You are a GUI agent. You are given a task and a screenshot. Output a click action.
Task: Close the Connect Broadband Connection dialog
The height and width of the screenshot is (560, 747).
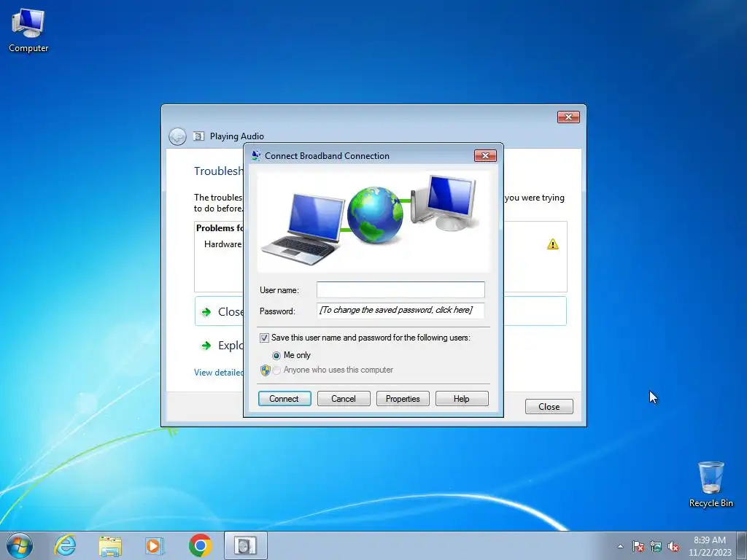click(x=485, y=156)
